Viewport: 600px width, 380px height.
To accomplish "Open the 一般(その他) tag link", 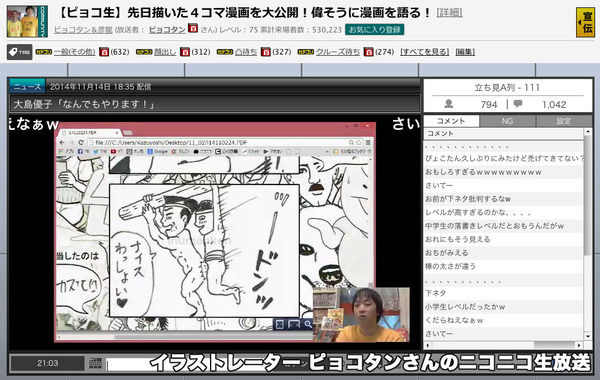I will tap(74, 52).
